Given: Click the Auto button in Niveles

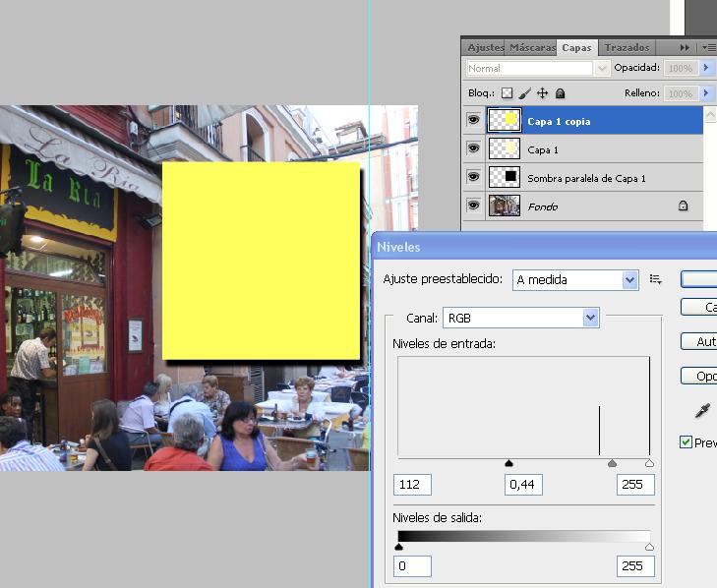Looking at the screenshot, I should click(x=702, y=341).
